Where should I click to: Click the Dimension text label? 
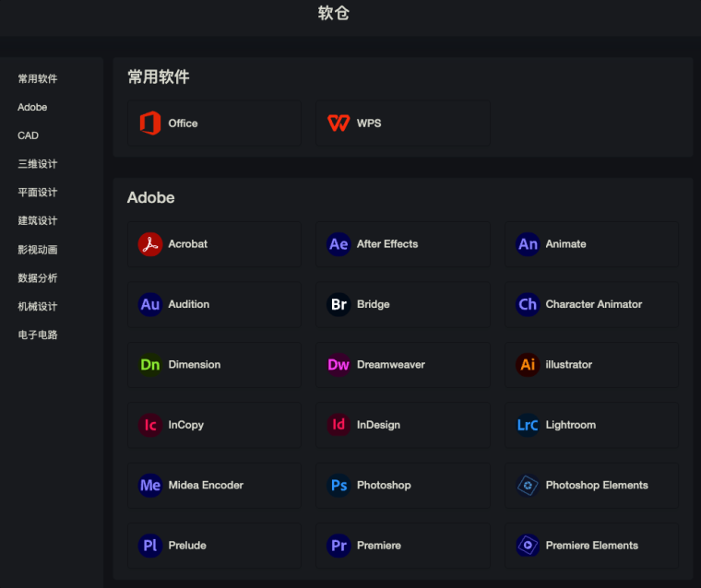[x=195, y=365]
